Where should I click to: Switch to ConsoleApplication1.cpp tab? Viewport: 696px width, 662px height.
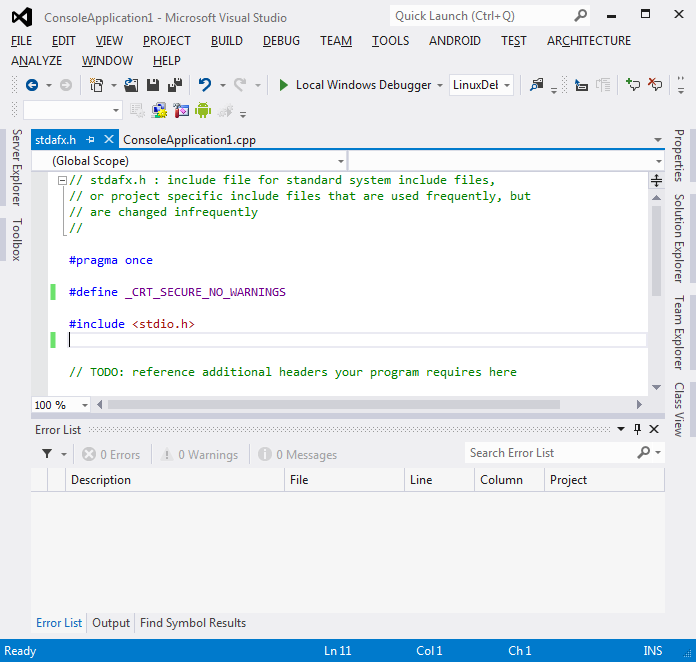[x=190, y=140]
